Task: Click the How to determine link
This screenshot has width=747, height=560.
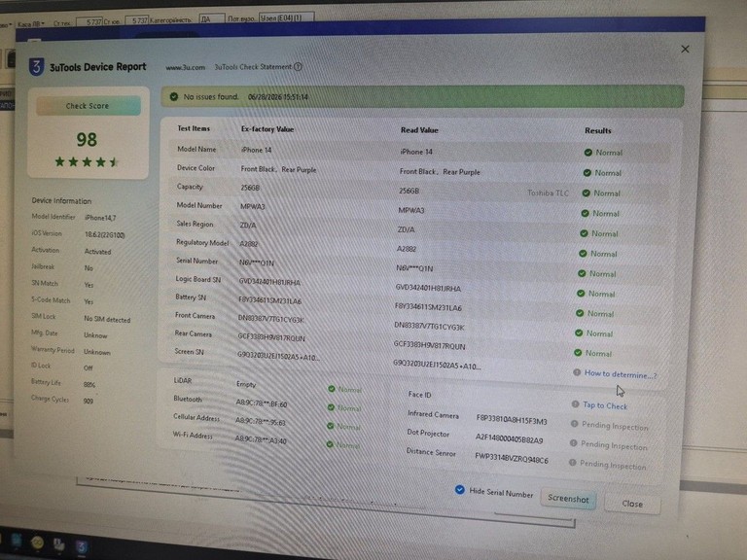Action: click(x=621, y=374)
